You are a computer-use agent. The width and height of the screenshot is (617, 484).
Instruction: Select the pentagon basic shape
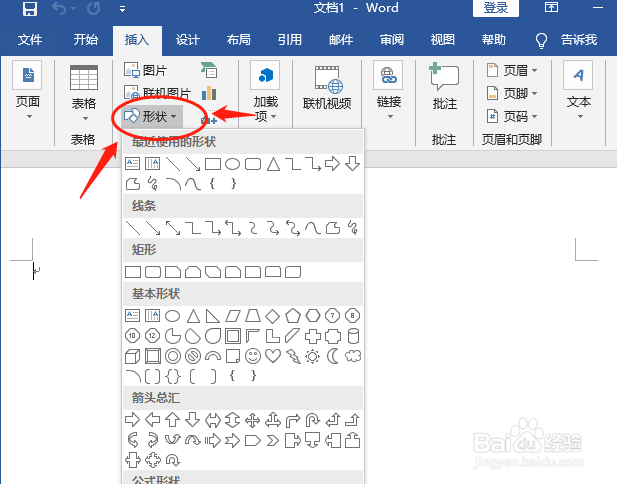click(293, 316)
